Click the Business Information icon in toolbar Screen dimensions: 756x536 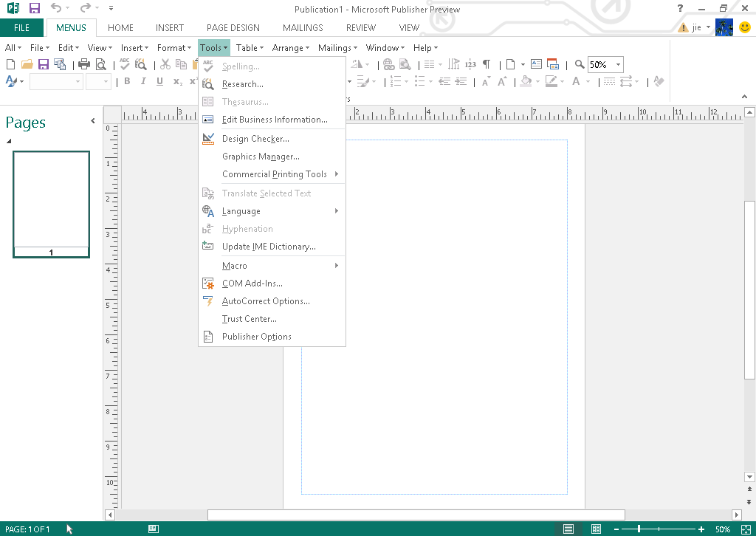[x=553, y=64]
